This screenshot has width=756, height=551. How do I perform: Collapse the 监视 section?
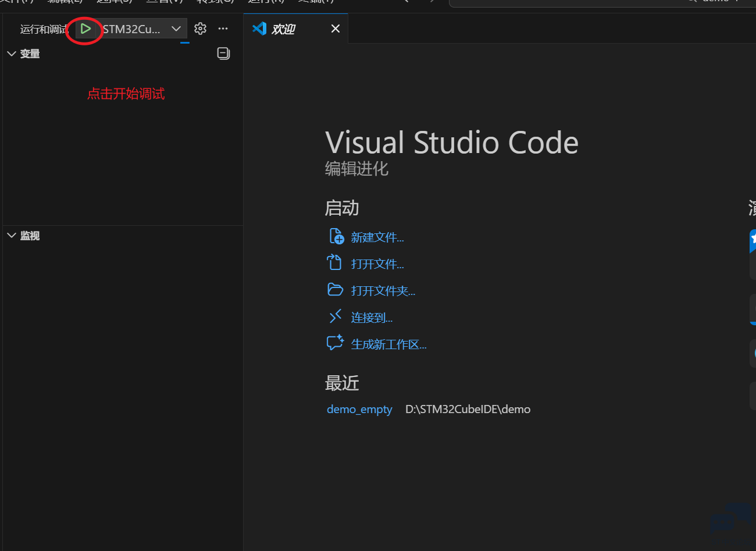pyautogui.click(x=11, y=236)
